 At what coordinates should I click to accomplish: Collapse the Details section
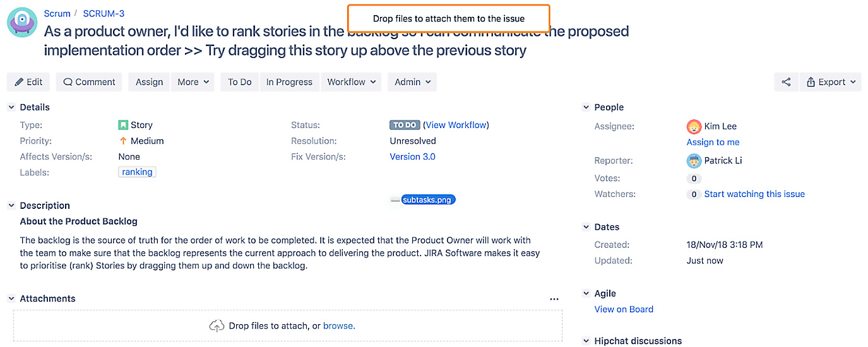point(11,107)
